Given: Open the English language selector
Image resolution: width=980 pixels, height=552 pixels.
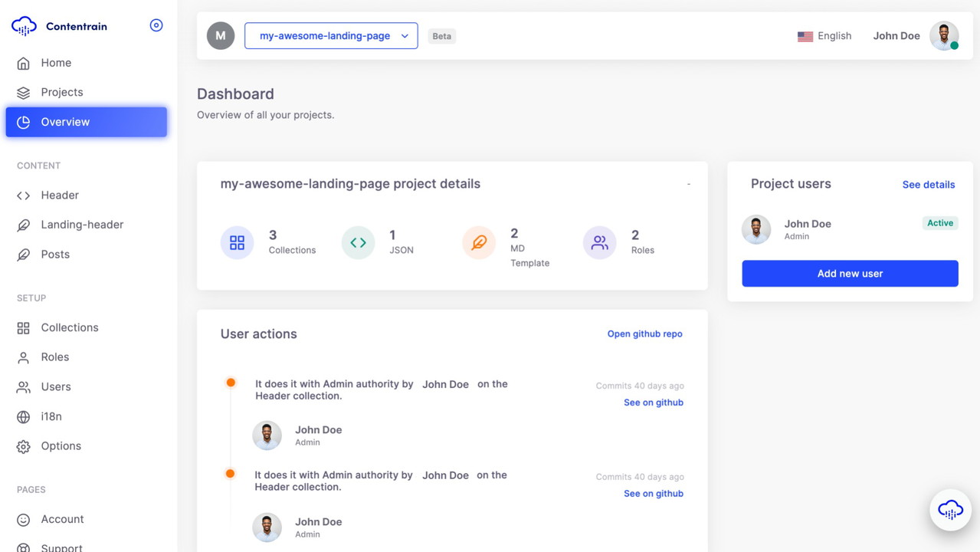Looking at the screenshot, I should pos(824,36).
